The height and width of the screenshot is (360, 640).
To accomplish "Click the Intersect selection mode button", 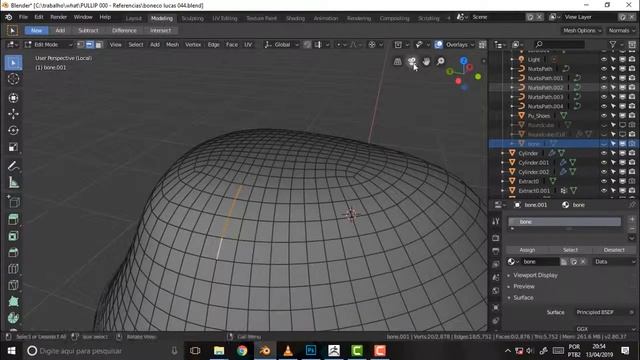I will pyautogui.click(x=160, y=31).
